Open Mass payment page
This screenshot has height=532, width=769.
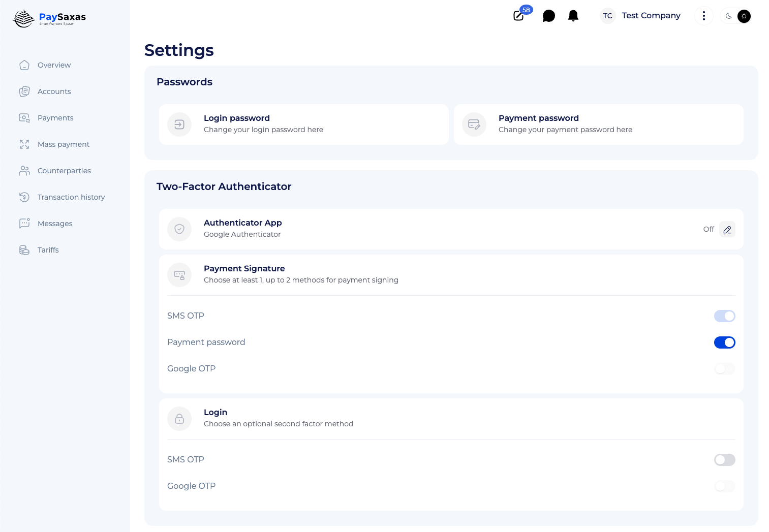click(63, 144)
